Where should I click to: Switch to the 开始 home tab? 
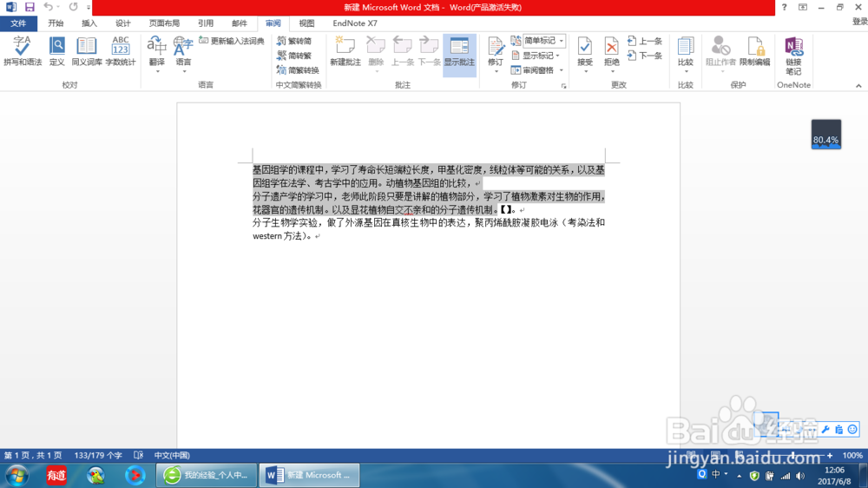pyautogui.click(x=56, y=23)
